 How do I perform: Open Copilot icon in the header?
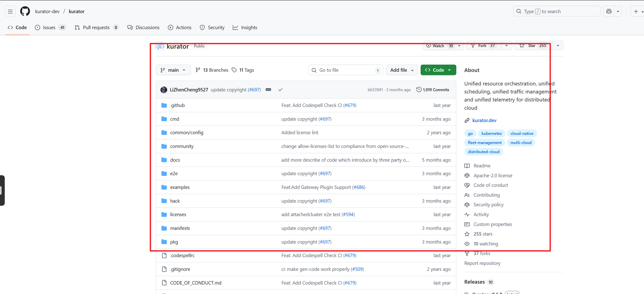click(609, 11)
